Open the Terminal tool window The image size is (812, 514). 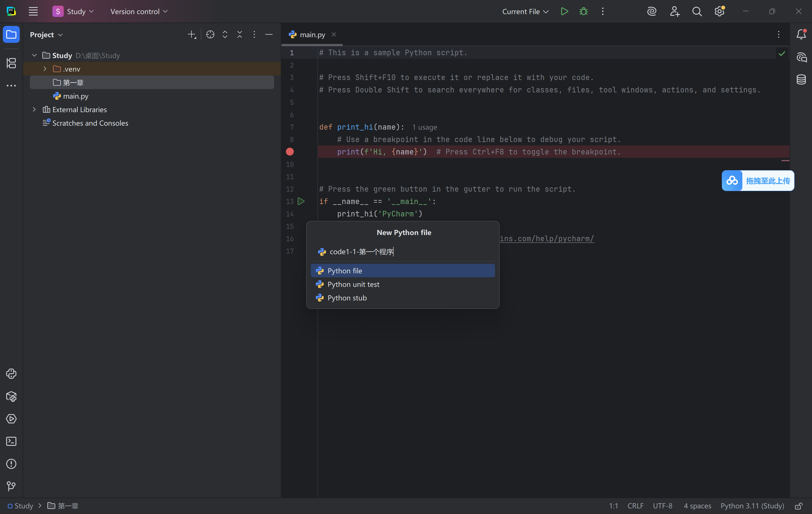tap(11, 441)
